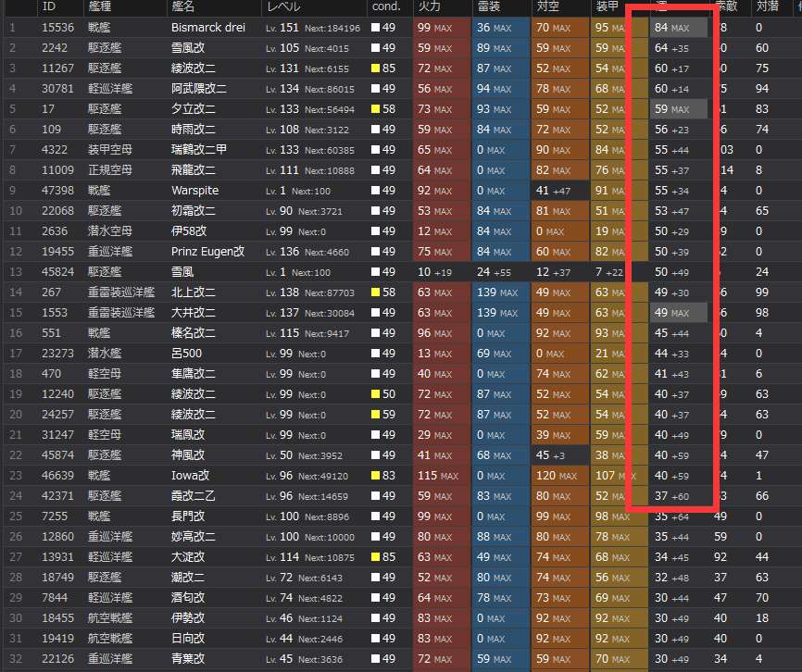Sort by the 装甲 column header

coord(608,6)
